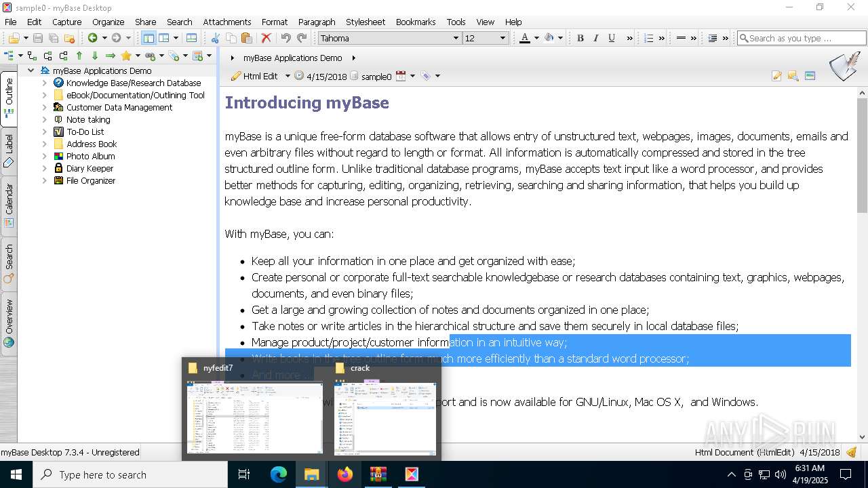Click the nyfedit7 window thumbnail preview
This screenshot has width=868, height=488.
[255, 418]
